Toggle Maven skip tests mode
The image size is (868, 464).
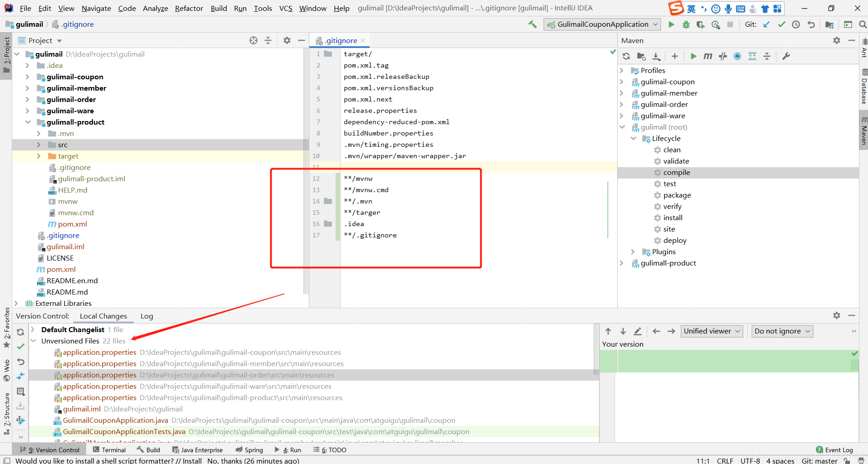737,56
